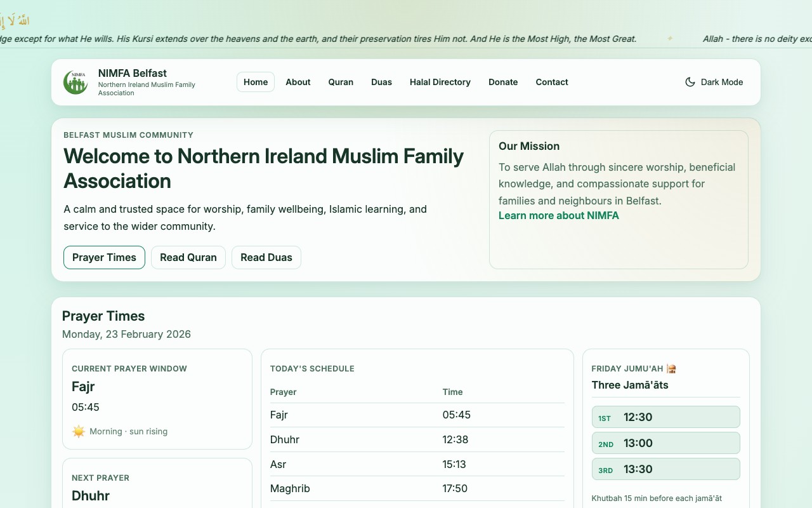
Task: Open the Halal Directory page
Action: point(440,82)
